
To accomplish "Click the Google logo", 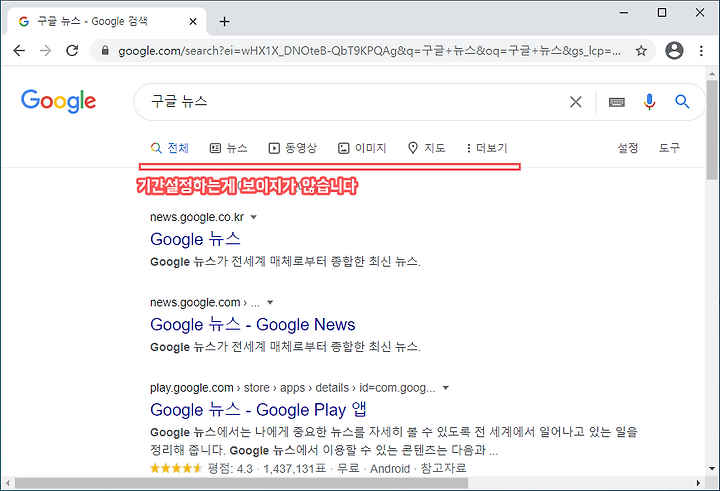I will 58,102.
